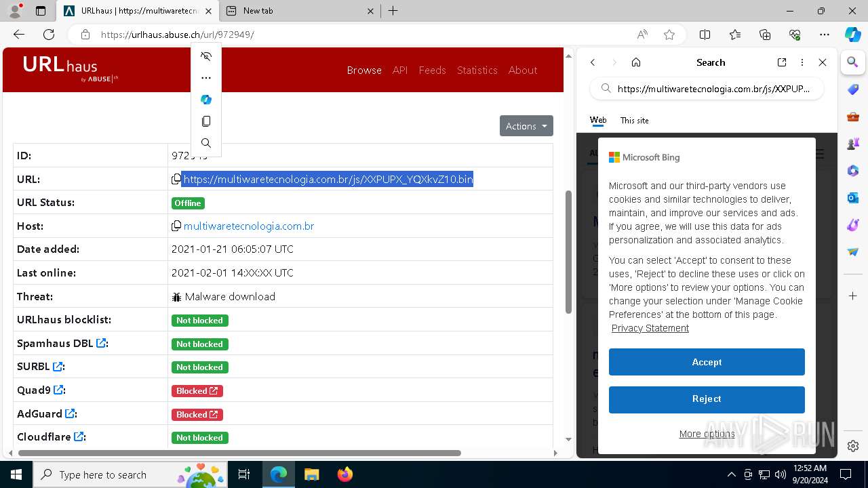Open the API menu item
The image size is (868, 488).
[x=400, y=70]
